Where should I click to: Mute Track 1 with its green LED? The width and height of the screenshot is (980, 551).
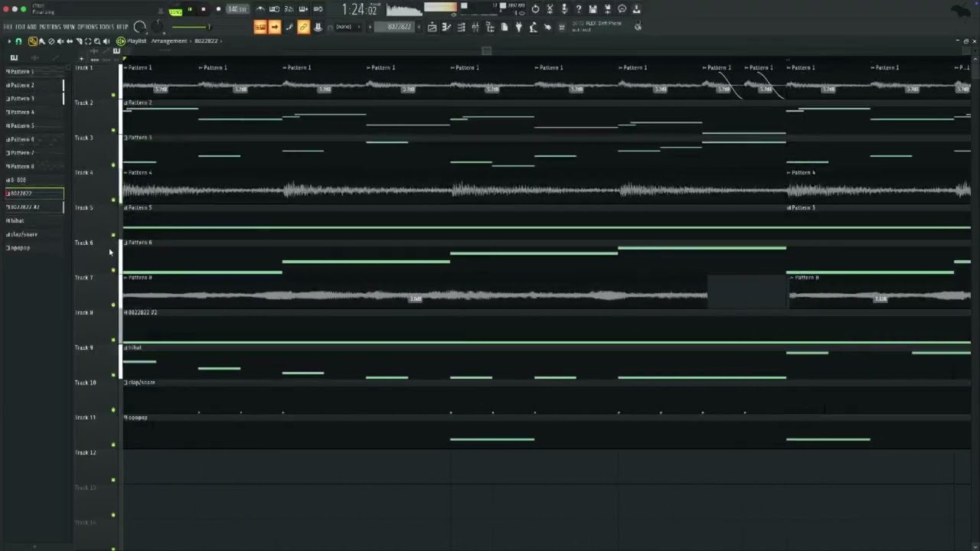113,95
